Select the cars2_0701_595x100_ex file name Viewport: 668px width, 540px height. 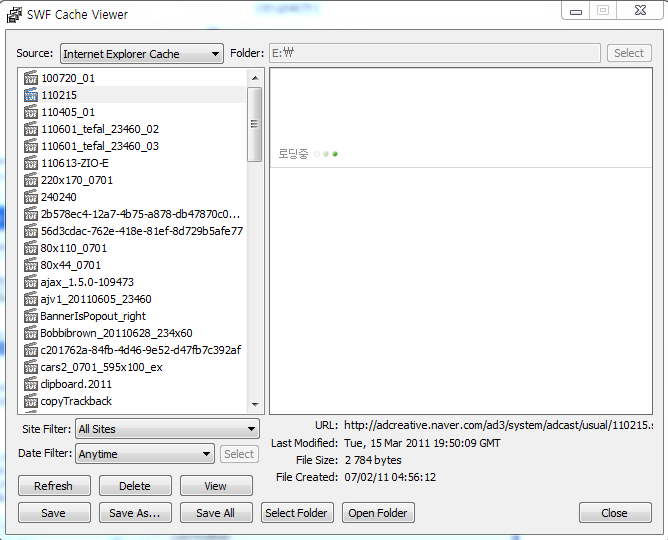(x=101, y=367)
